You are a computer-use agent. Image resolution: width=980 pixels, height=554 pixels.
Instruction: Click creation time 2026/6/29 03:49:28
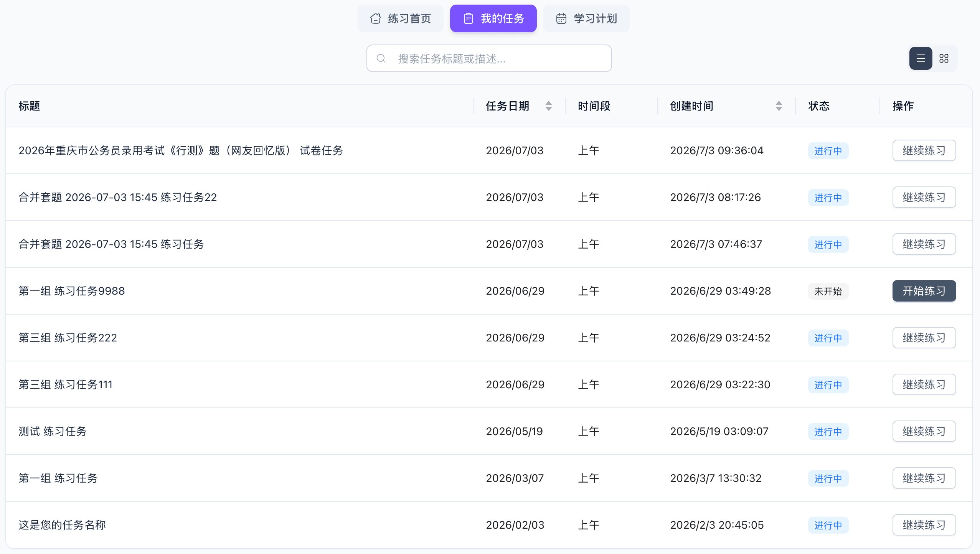point(721,291)
